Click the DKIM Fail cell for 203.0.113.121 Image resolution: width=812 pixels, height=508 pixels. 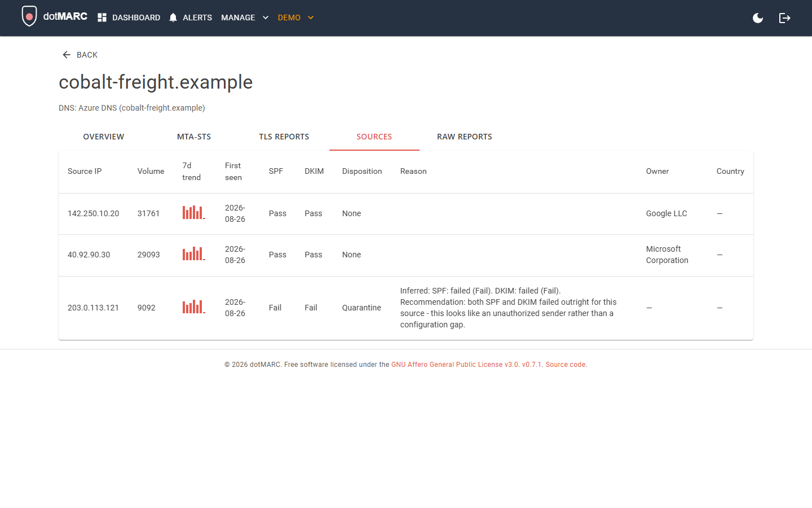pos(311,308)
